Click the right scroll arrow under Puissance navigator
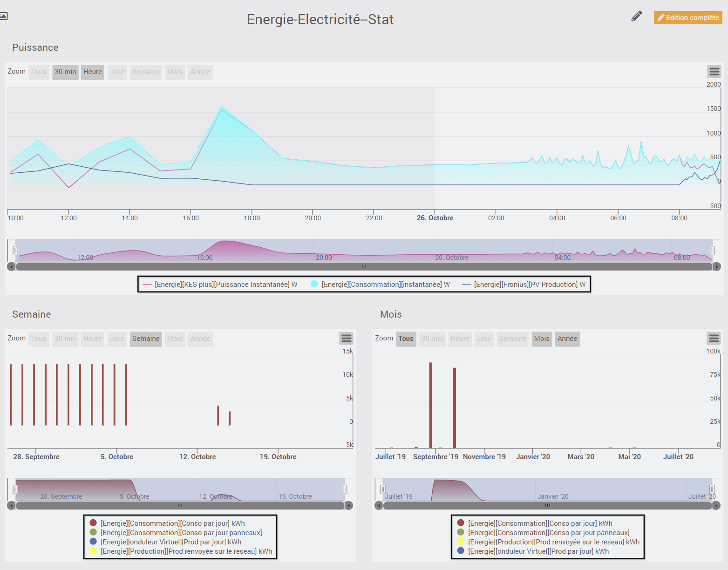Image resolution: width=728 pixels, height=570 pixels. point(717,267)
